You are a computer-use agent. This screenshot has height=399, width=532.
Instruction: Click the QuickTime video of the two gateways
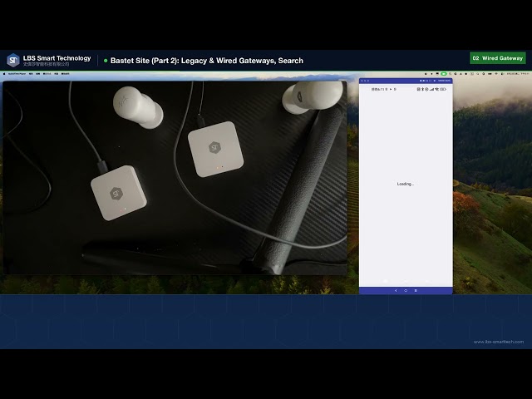coord(175,178)
